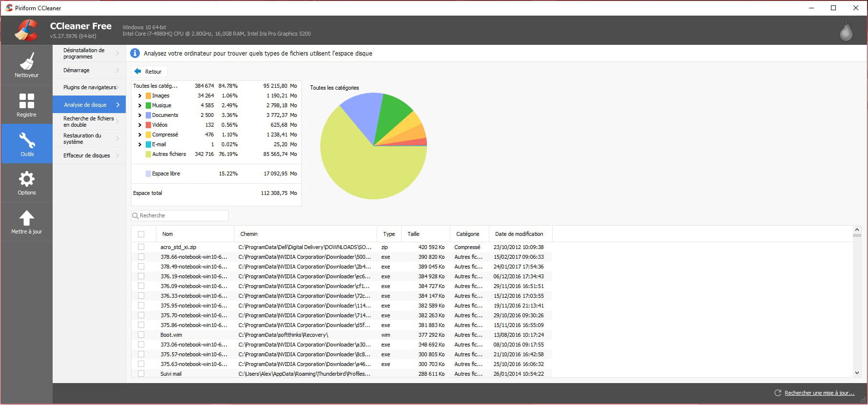Check the 378.66-notebook file checkbox
Viewport: 868px width, 405px height.
click(141, 257)
